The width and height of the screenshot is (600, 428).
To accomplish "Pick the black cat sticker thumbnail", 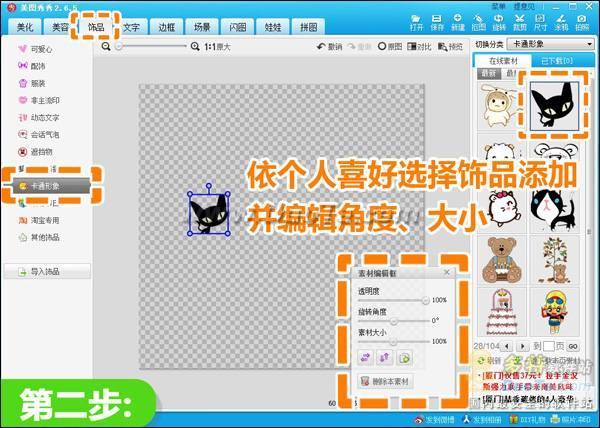I will point(554,106).
